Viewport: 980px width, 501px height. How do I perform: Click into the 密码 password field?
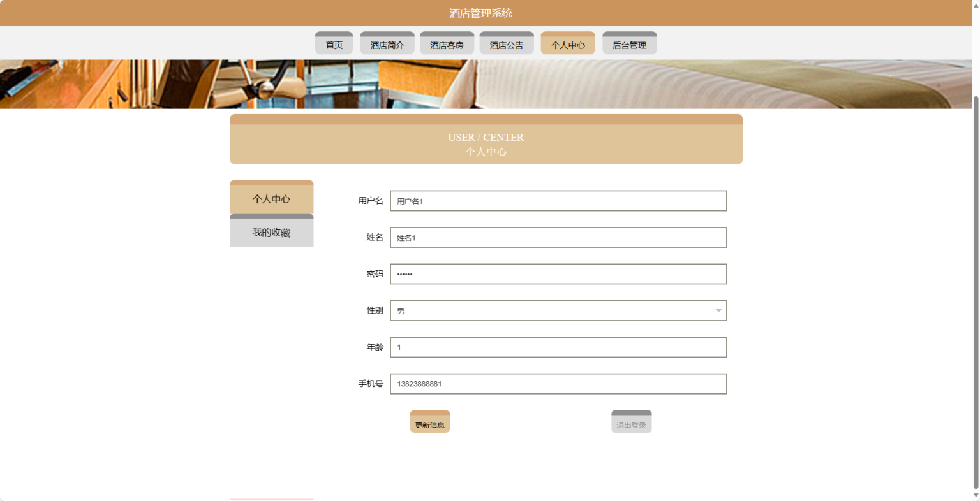pos(558,274)
